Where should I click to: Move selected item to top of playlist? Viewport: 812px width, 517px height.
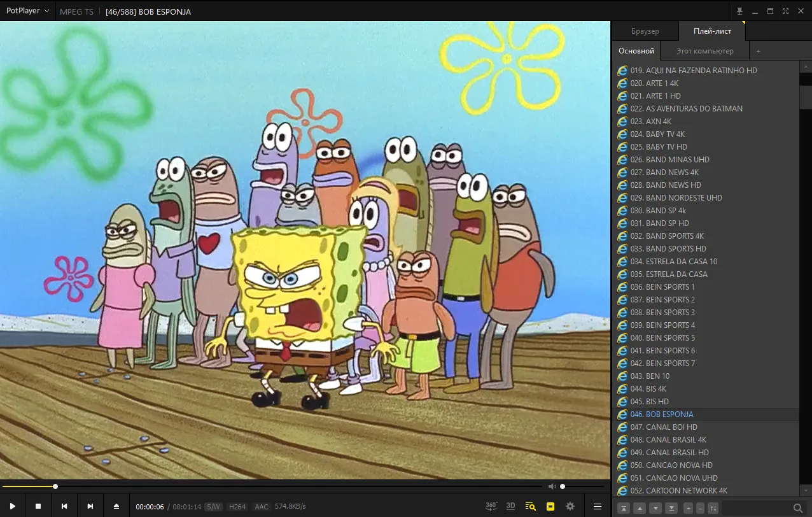tap(624, 508)
